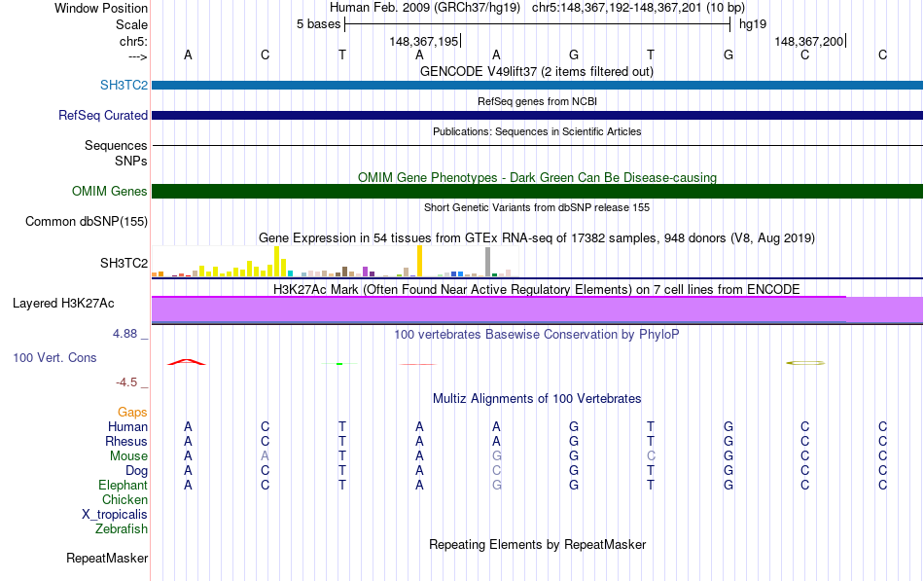This screenshot has height=581, width=924.
Task: Select the SNPs track label
Action: click(x=131, y=161)
